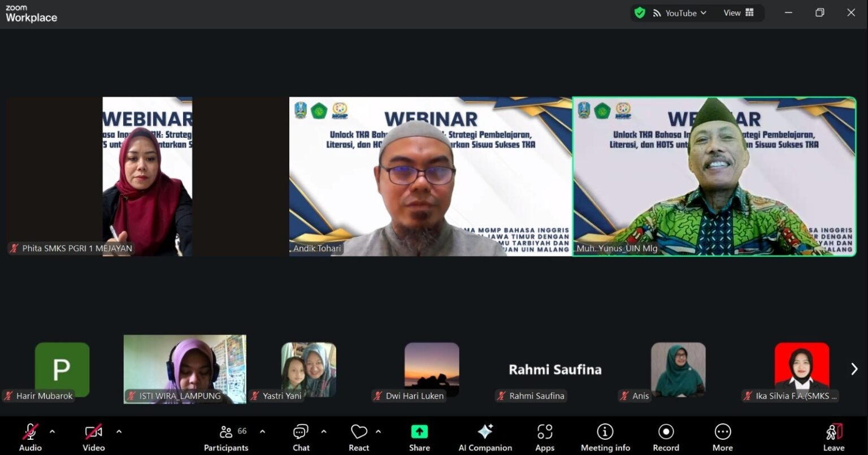Click the Zoom Workplace logo
Image resolution: width=868 pixels, height=455 pixels.
(x=32, y=14)
